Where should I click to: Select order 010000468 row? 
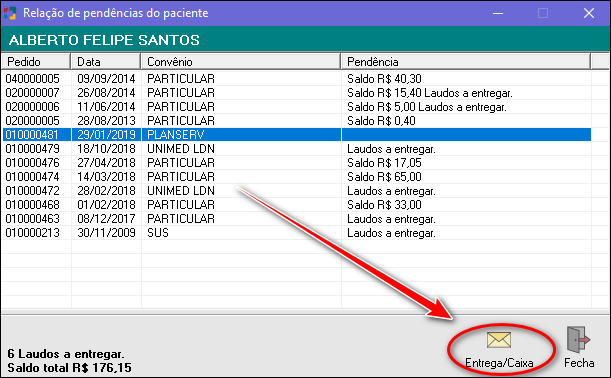296,205
